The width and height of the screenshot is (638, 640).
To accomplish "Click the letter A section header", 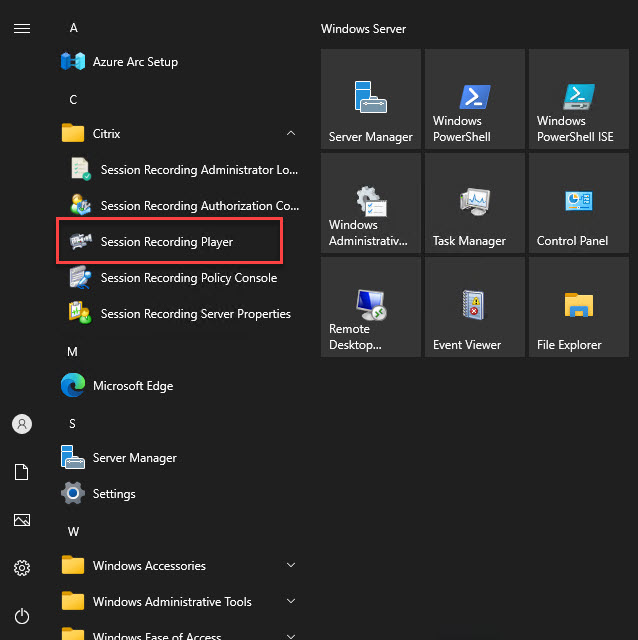I will click(x=73, y=28).
